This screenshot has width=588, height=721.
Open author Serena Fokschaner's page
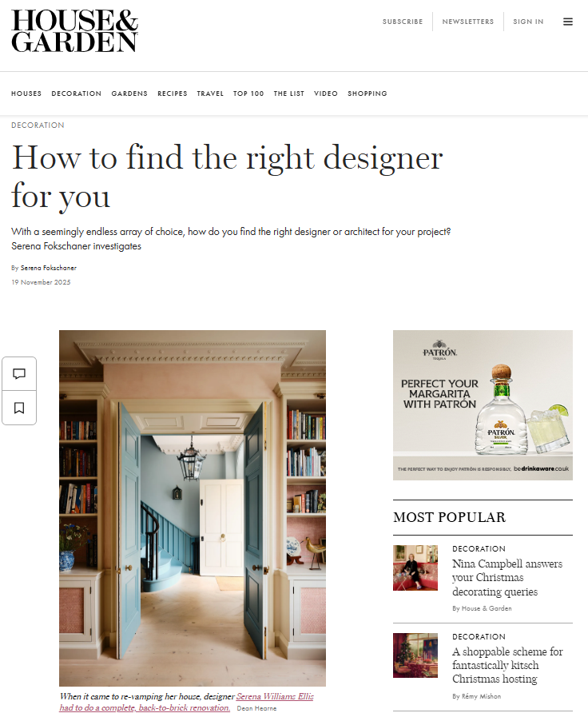[48, 268]
